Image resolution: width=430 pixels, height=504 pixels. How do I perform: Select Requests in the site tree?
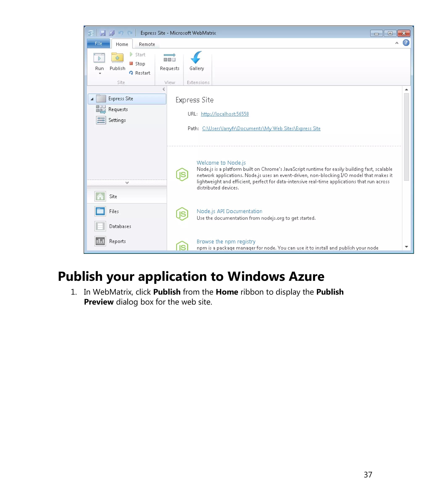point(112,109)
